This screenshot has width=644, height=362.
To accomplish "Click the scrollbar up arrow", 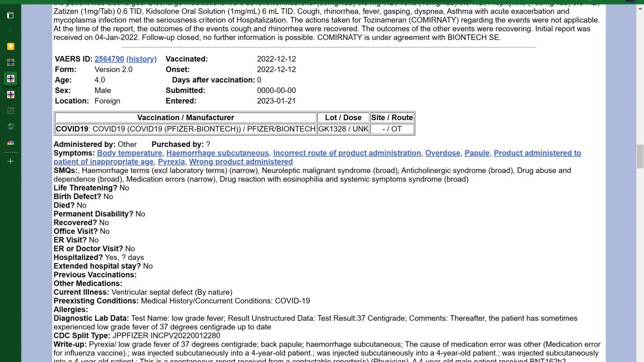I will tap(640, 8).
